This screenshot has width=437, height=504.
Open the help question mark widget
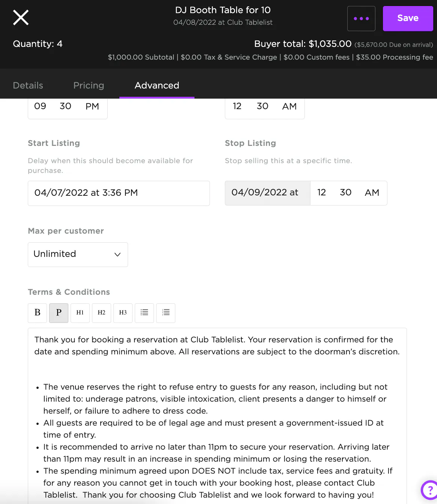429,490
